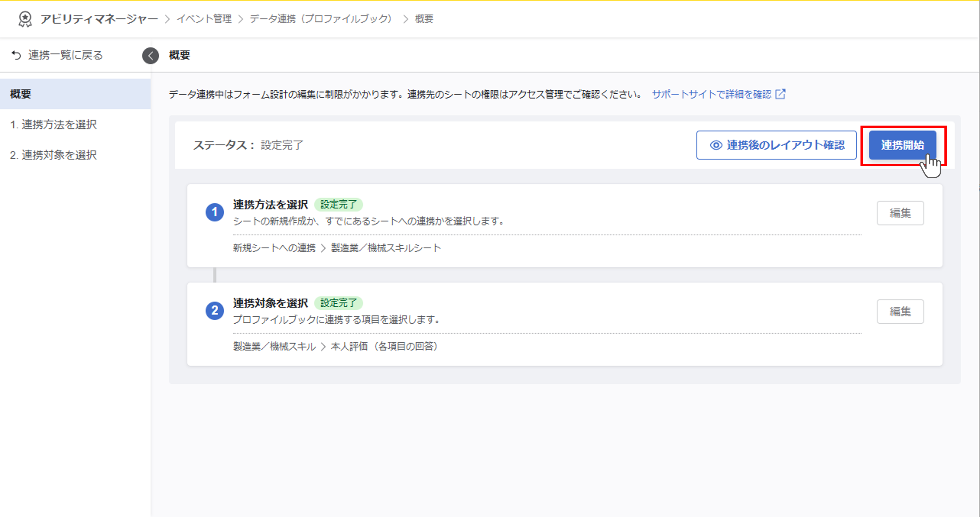The image size is (980, 517).
Task: Click the blue step 2 circle badge
Action: tap(215, 311)
